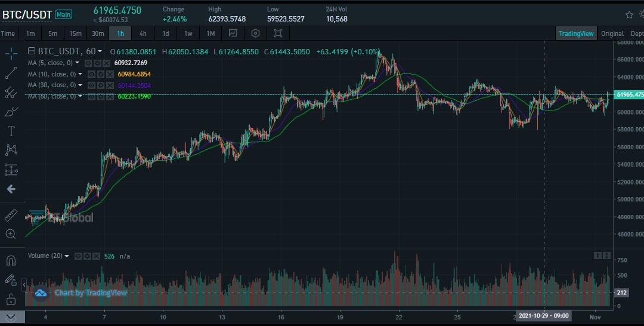Select the brush drawing tool
Image resolution: width=644 pixels, height=326 pixels.
(x=11, y=112)
